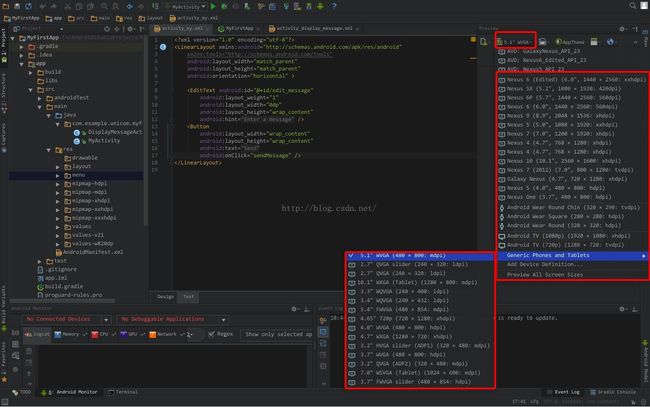Select build.gradle file in project tree
The width and height of the screenshot is (650, 407).
[60, 286]
